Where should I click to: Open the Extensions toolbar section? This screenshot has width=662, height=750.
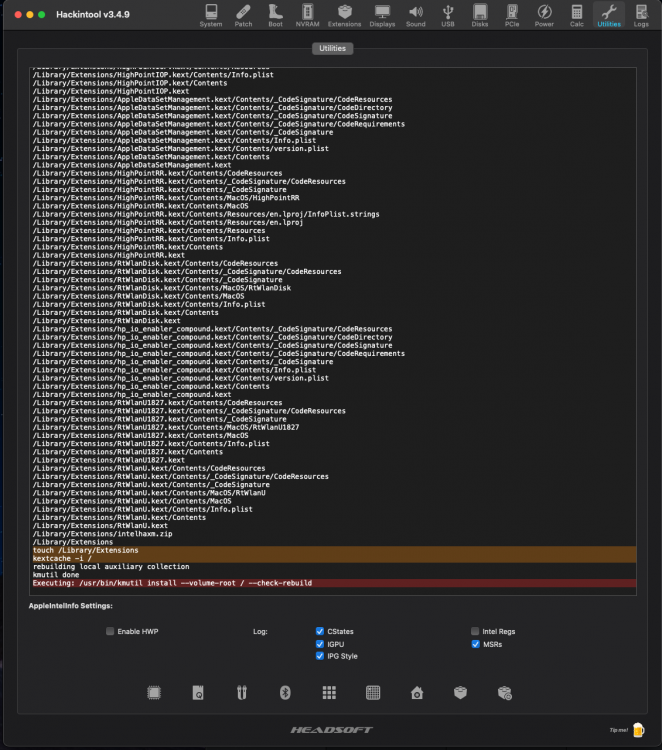[x=344, y=15]
